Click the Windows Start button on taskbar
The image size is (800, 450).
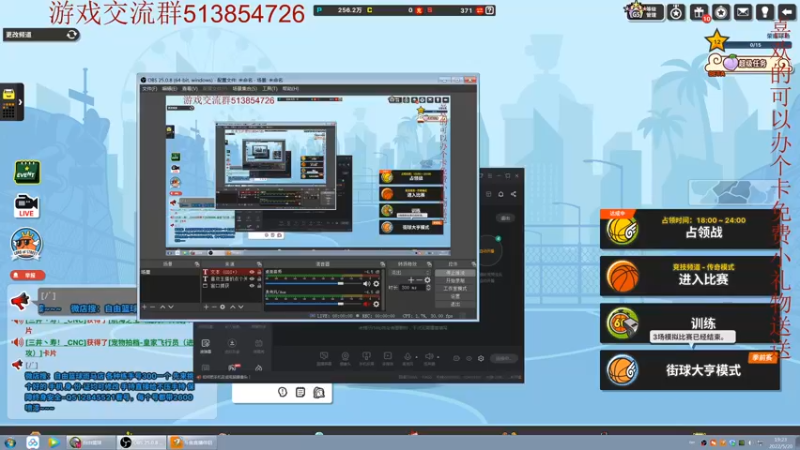coord(10,442)
